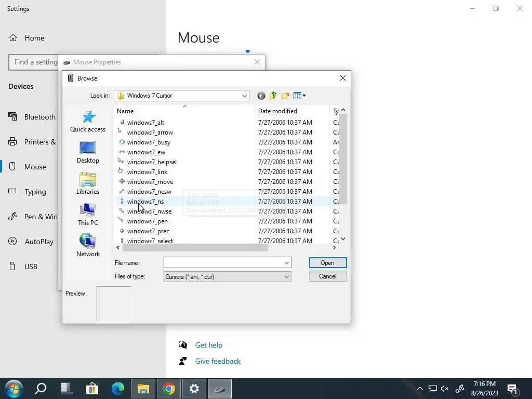Open notification center icon

coord(513,389)
